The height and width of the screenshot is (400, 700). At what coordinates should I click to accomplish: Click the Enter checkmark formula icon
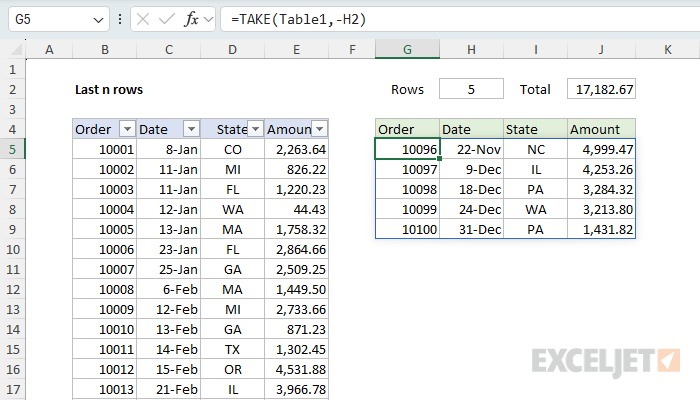click(167, 19)
